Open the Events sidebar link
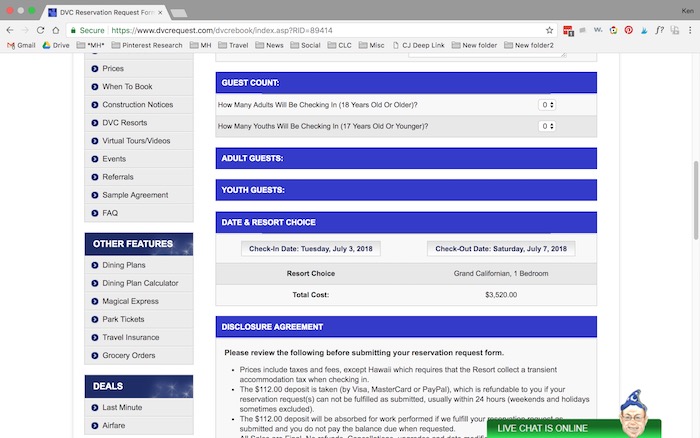Screen dimensions: 700x438 (x=114, y=159)
